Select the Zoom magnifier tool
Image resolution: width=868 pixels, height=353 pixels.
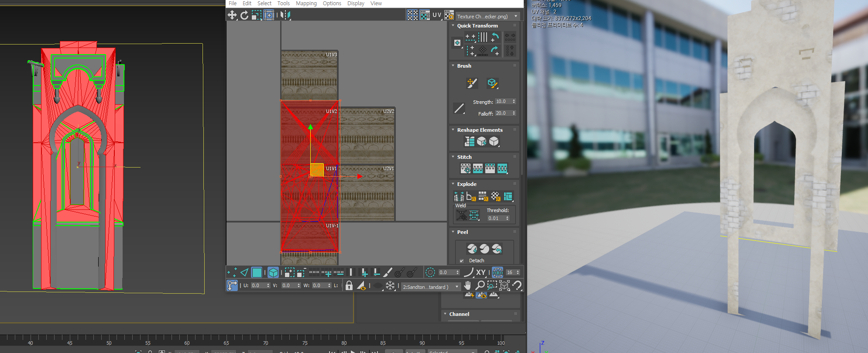tap(480, 285)
